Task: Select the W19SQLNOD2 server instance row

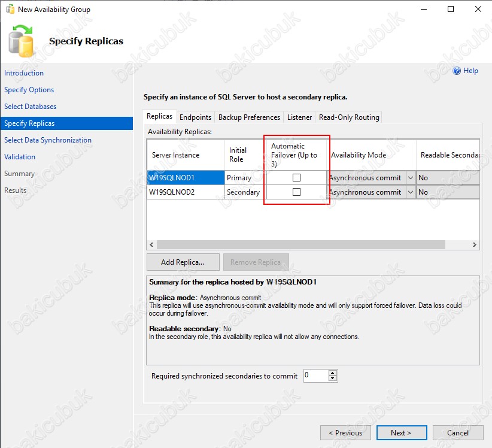Action: 186,192
